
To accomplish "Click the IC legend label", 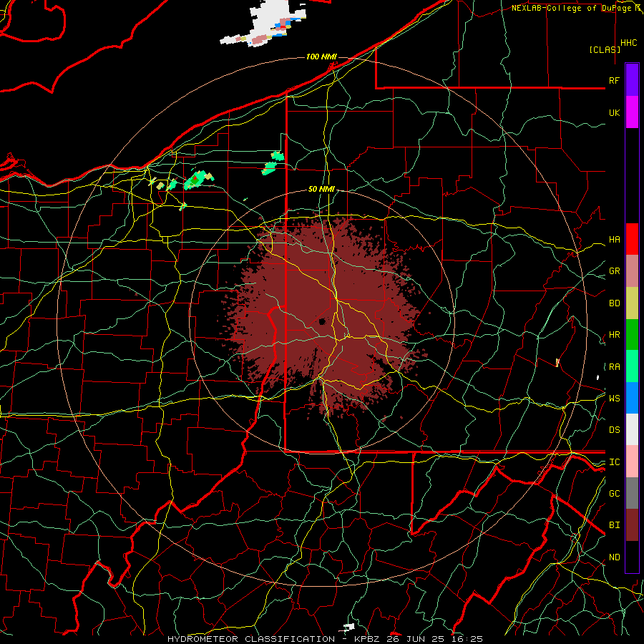I will 614,462.
